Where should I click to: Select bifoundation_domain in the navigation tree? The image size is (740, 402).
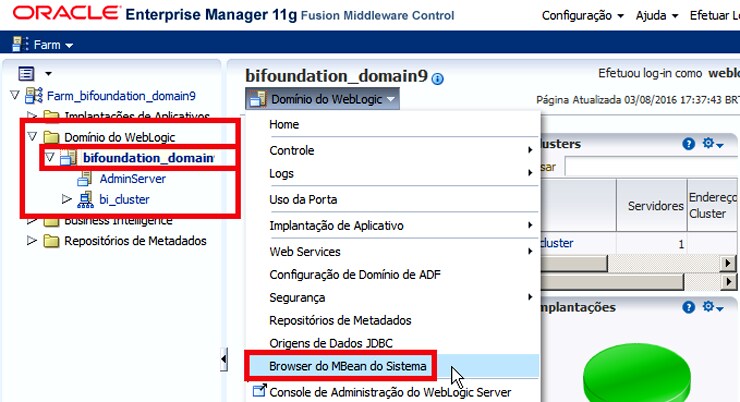[x=148, y=158]
